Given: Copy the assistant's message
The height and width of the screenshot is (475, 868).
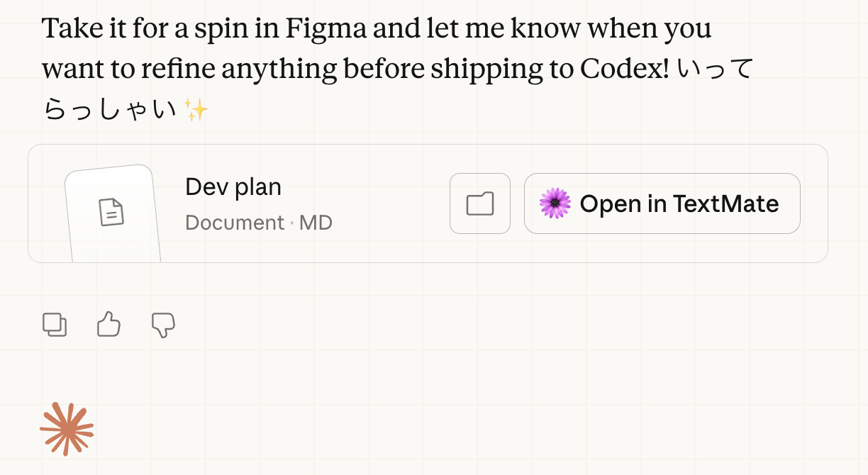Looking at the screenshot, I should (x=55, y=325).
